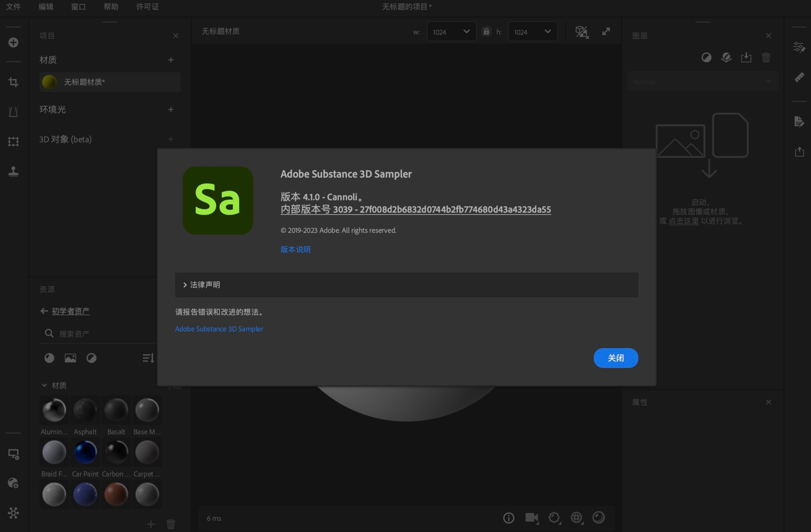
Task: Open the Normal blend mode dropdown
Action: 703,82
